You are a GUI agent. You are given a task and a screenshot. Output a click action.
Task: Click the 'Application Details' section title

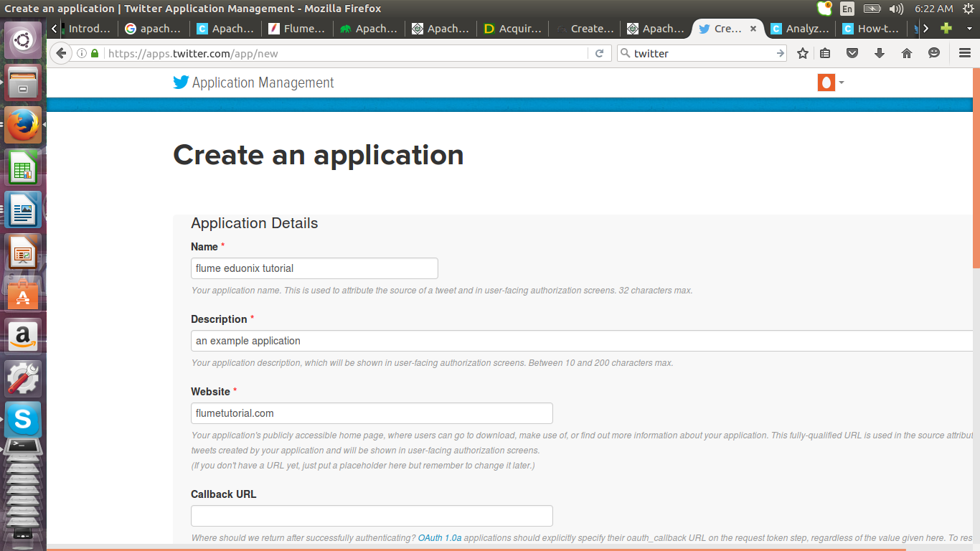(x=255, y=223)
